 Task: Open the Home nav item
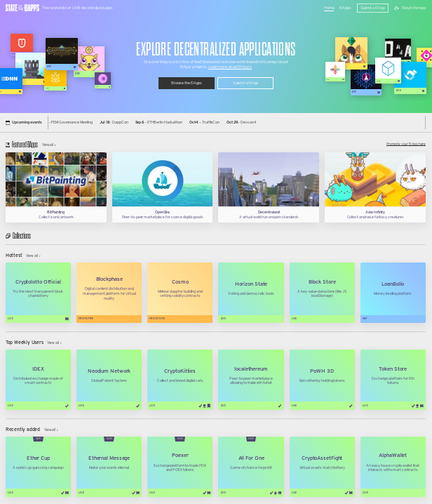click(329, 8)
